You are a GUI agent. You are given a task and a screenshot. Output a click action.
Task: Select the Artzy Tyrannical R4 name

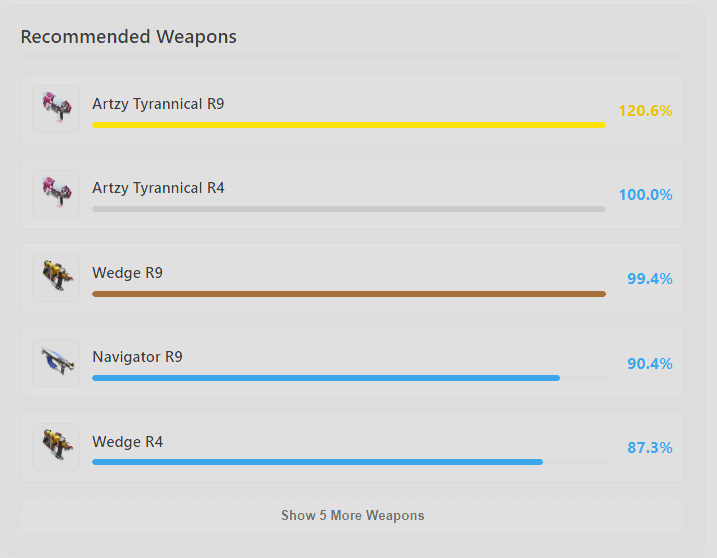click(x=158, y=188)
